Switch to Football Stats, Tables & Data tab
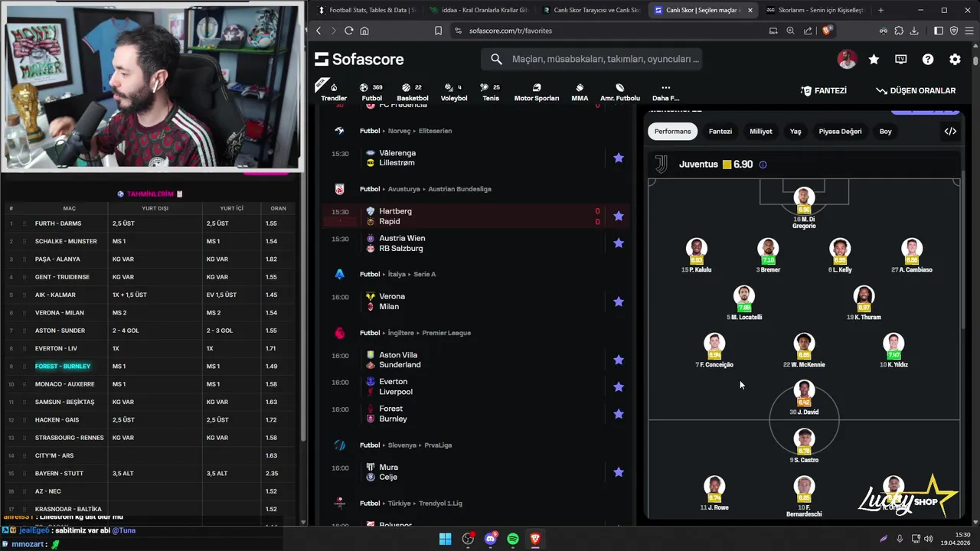 (x=366, y=10)
